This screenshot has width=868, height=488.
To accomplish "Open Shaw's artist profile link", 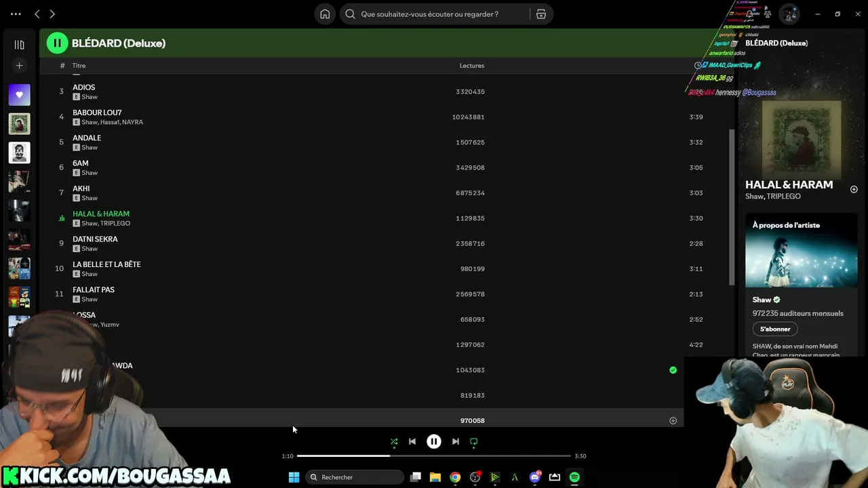I will [x=762, y=300].
